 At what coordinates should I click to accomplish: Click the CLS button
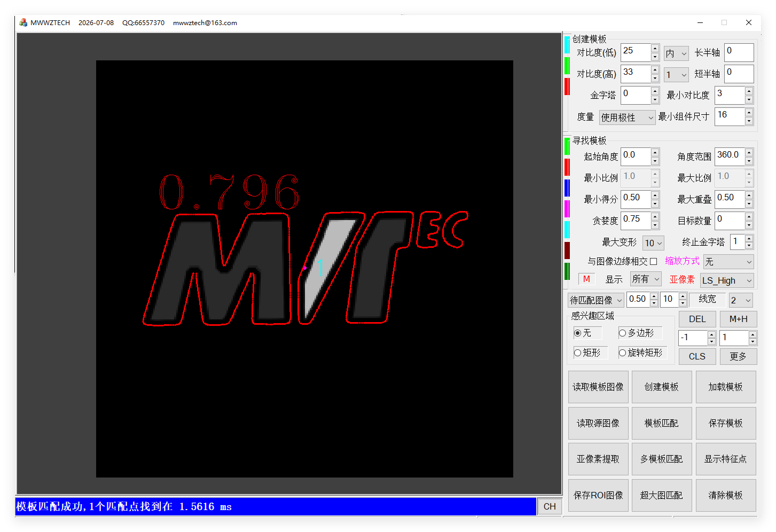[x=697, y=356]
